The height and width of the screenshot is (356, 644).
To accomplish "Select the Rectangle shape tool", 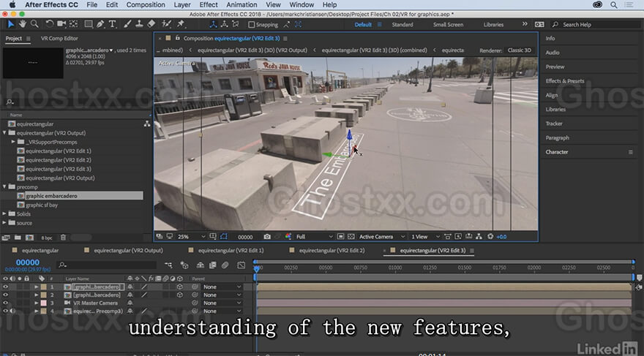I will (x=89, y=24).
